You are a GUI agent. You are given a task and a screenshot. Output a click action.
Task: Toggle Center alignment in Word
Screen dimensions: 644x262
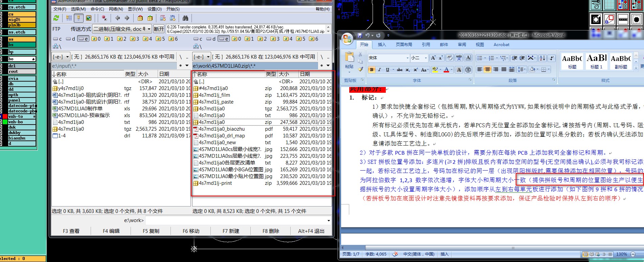click(488, 69)
